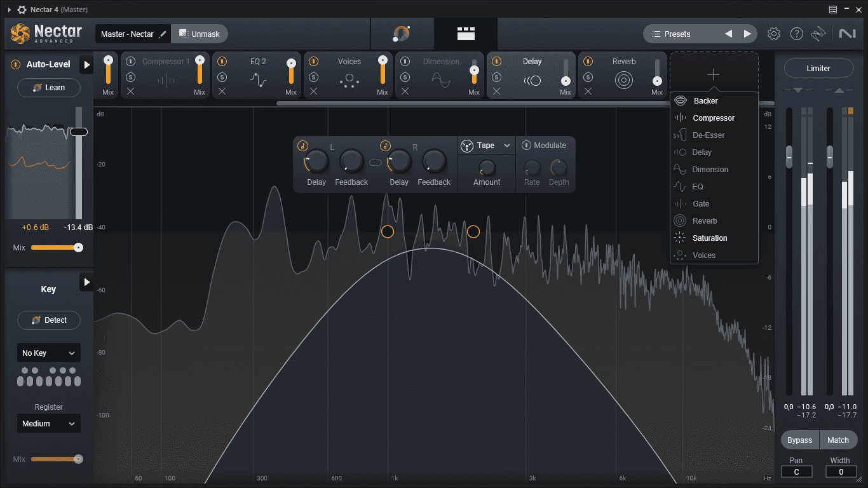Click the Key Detect button

point(49,320)
